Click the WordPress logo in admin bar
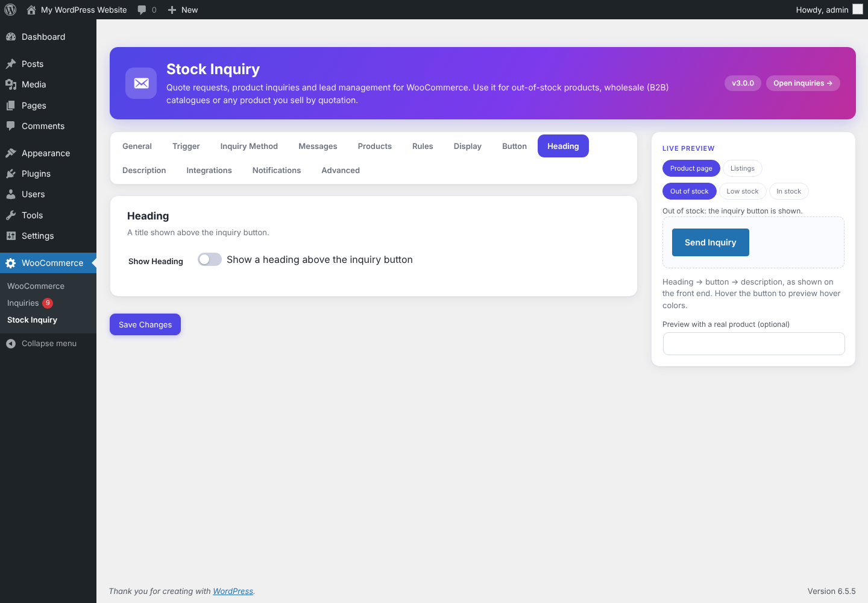Screen dimensions: 868x603 pyautogui.click(x=10, y=10)
